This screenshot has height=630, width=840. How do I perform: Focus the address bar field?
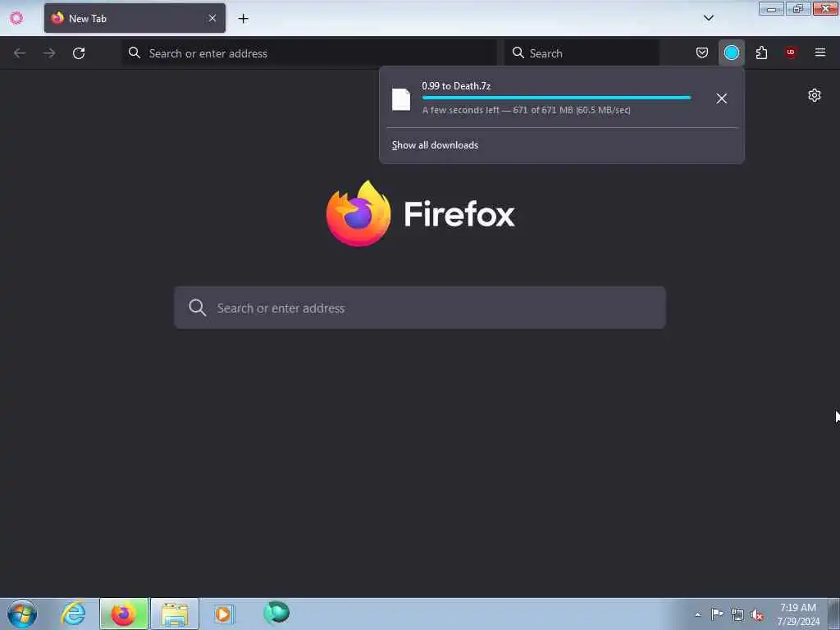coord(310,53)
